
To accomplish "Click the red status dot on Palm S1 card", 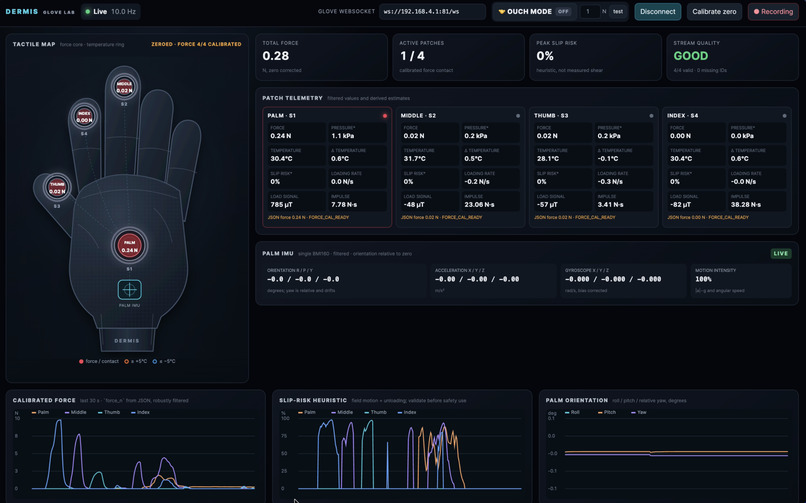I will pos(384,116).
